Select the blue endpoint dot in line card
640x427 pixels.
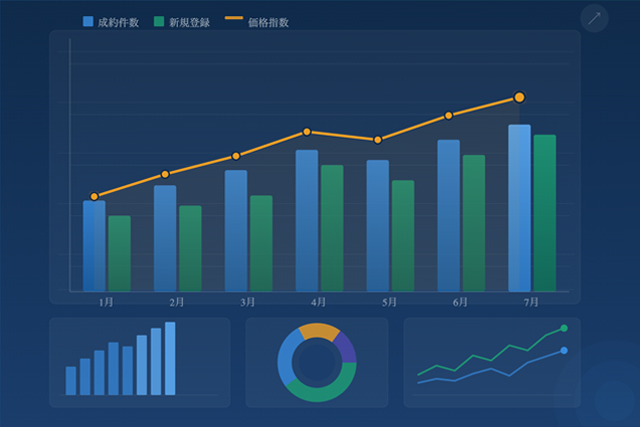click(564, 350)
